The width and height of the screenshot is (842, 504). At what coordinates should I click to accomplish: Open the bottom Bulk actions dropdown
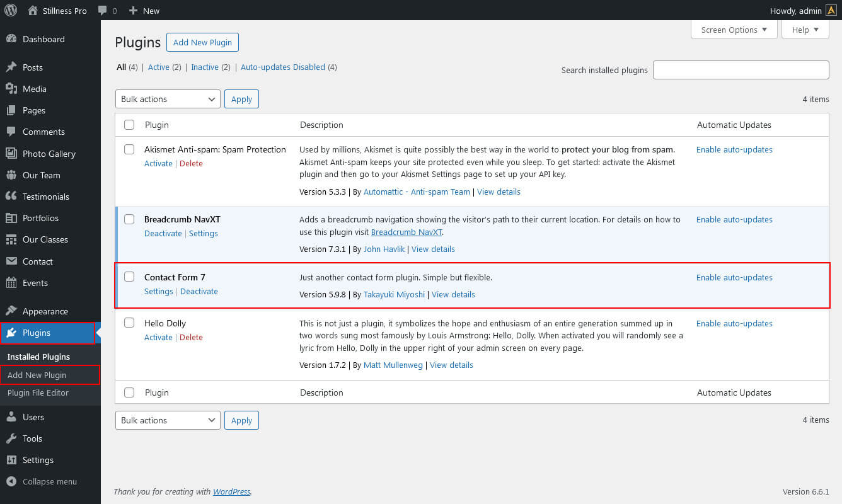coord(168,420)
